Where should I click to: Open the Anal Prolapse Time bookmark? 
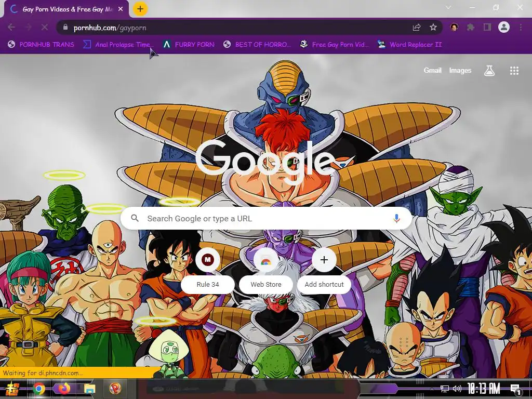tap(118, 45)
